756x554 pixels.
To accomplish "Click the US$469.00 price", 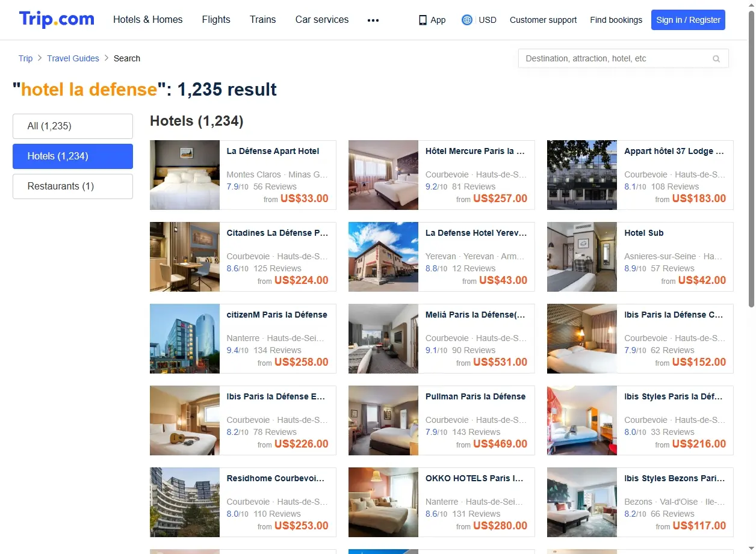I will click(x=500, y=444).
